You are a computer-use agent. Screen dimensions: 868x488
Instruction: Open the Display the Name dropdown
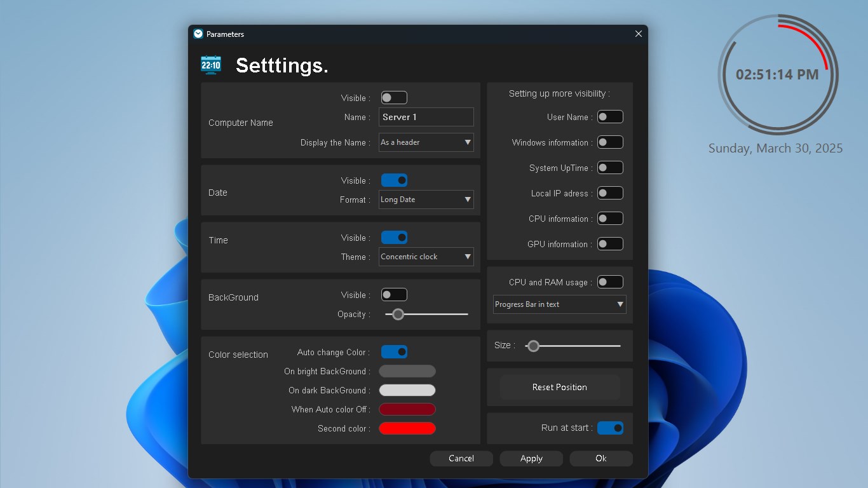[x=426, y=142]
